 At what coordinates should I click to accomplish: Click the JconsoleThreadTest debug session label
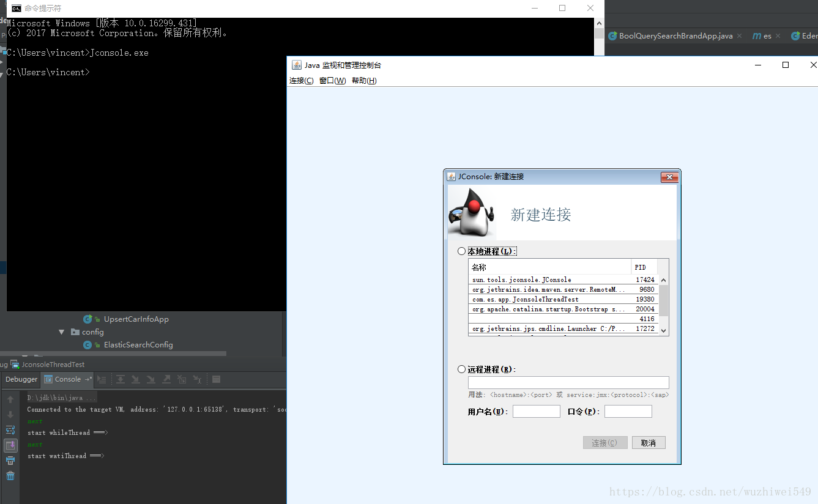[x=53, y=365]
